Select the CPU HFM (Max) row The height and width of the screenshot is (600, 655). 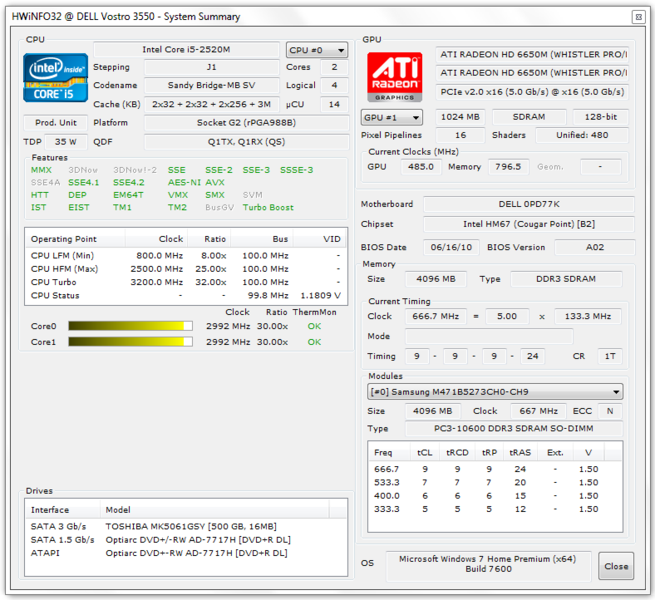pos(186,269)
